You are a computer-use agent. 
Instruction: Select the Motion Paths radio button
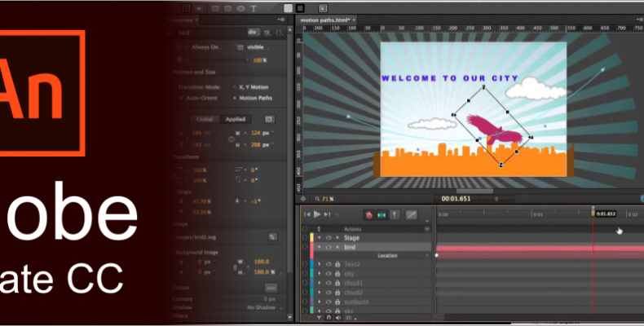pos(235,98)
